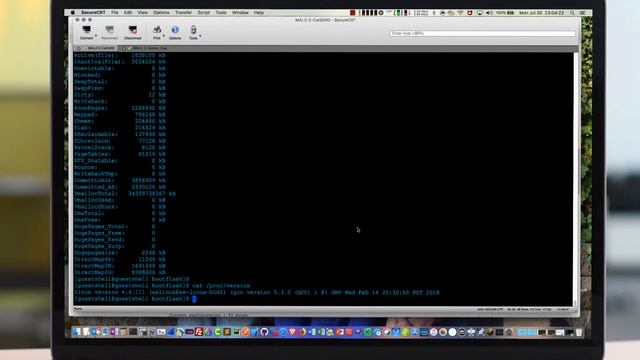Click the window title MAL2-2-Cat9300 - SecureCRT

(x=325, y=20)
